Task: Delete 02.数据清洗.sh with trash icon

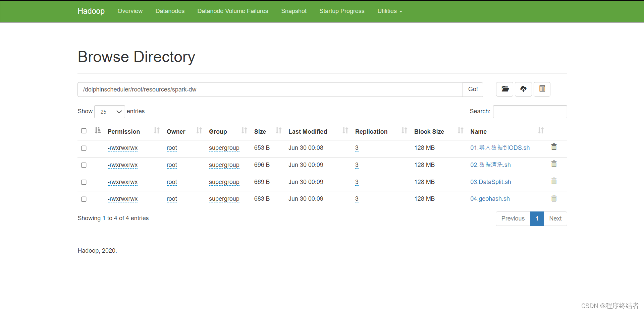Action: point(554,164)
